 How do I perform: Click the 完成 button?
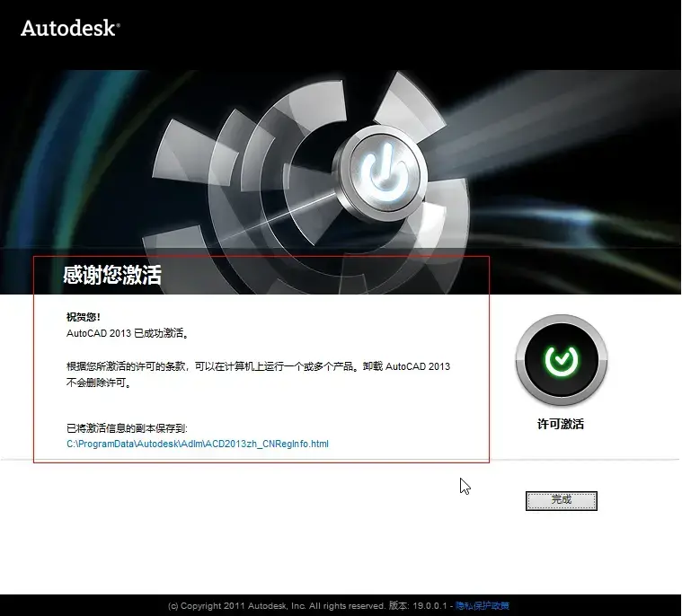click(x=561, y=501)
